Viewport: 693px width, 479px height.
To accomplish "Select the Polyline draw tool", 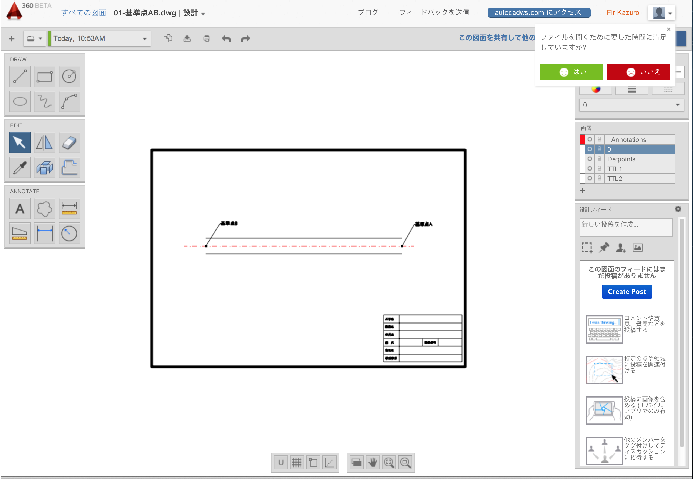I will pos(45,101).
